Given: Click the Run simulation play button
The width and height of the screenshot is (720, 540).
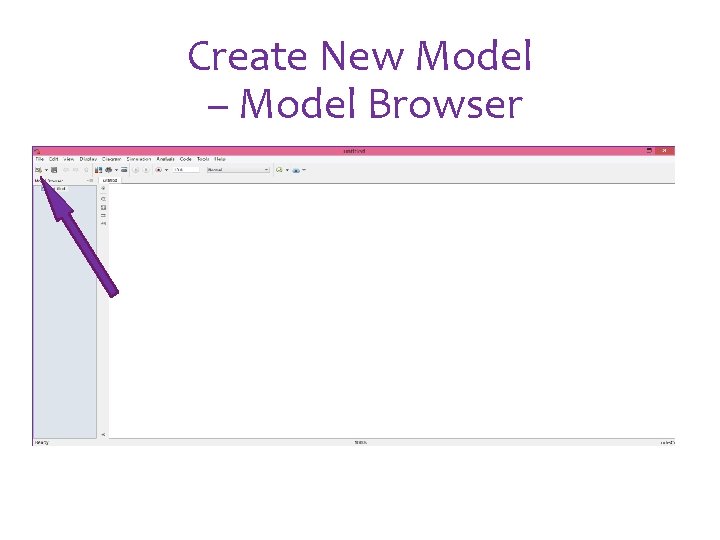Looking at the screenshot, I should click(x=136, y=170).
